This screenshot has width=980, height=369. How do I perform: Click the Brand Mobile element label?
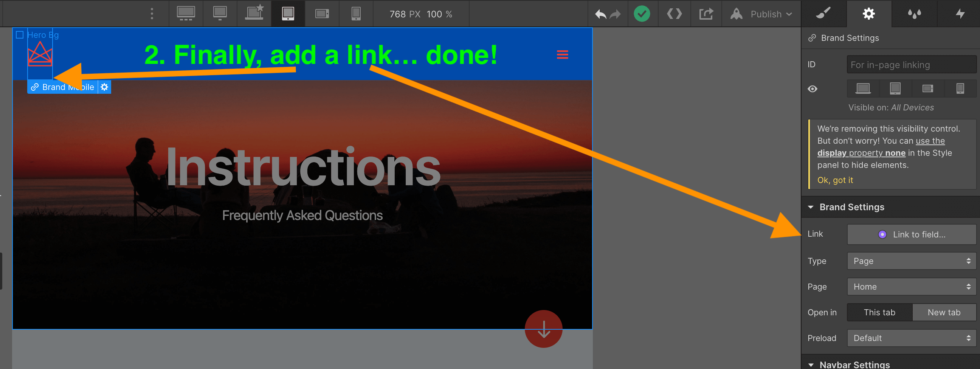click(x=63, y=87)
